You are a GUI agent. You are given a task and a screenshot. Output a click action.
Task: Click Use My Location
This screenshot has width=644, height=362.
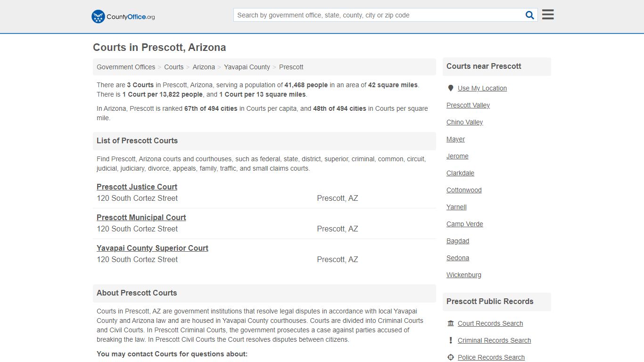coord(482,88)
